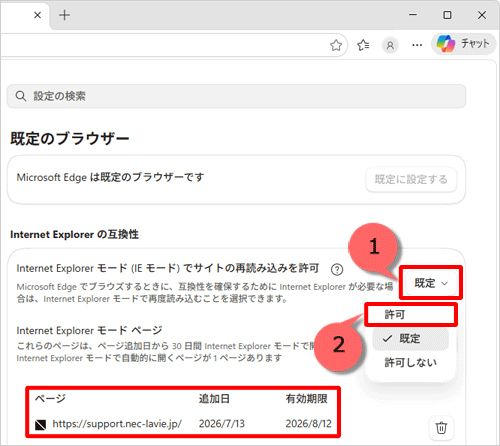This screenshot has width=500, height=446.
Task: Open the Favorites list icon
Action: (x=363, y=45)
